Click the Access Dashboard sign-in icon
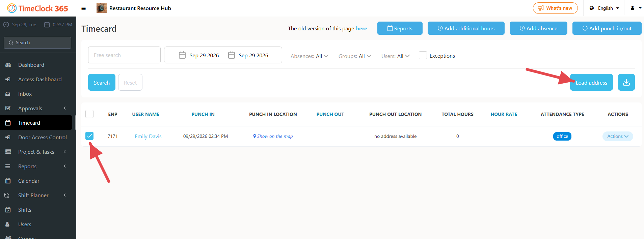The height and width of the screenshot is (239, 644). pyautogui.click(x=8, y=80)
